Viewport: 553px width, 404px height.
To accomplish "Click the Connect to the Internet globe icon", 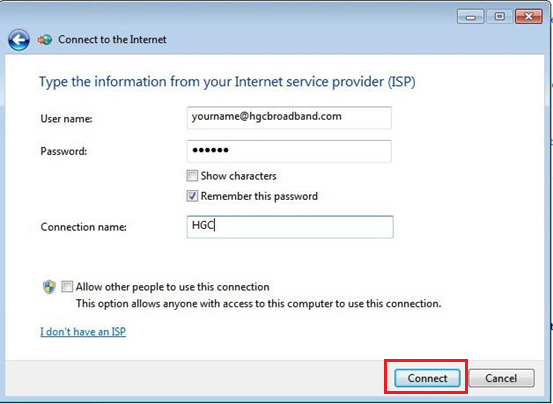I will click(x=45, y=40).
